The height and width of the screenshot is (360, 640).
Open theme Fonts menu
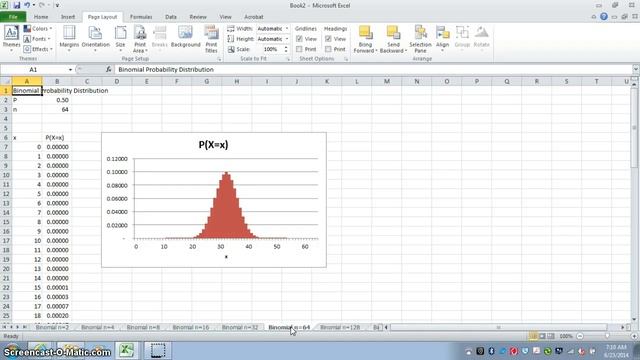37,39
